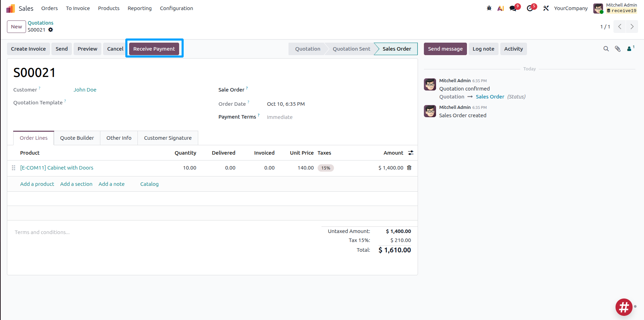Open the activities clock icon
The height and width of the screenshot is (320, 644).
pyautogui.click(x=530, y=8)
